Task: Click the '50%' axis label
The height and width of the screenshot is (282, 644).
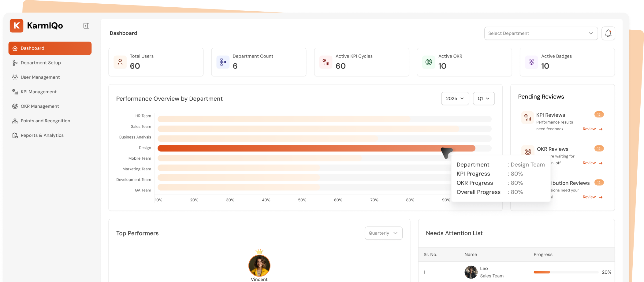Action: 302,200
